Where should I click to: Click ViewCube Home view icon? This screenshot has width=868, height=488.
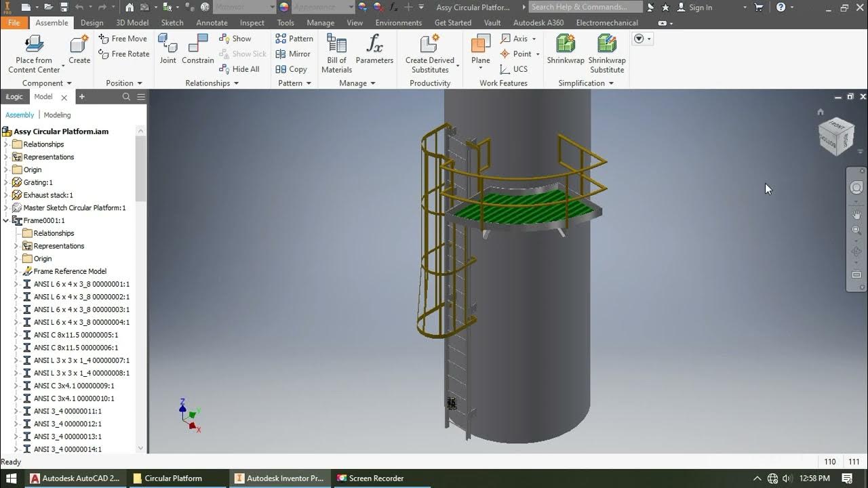[821, 112]
